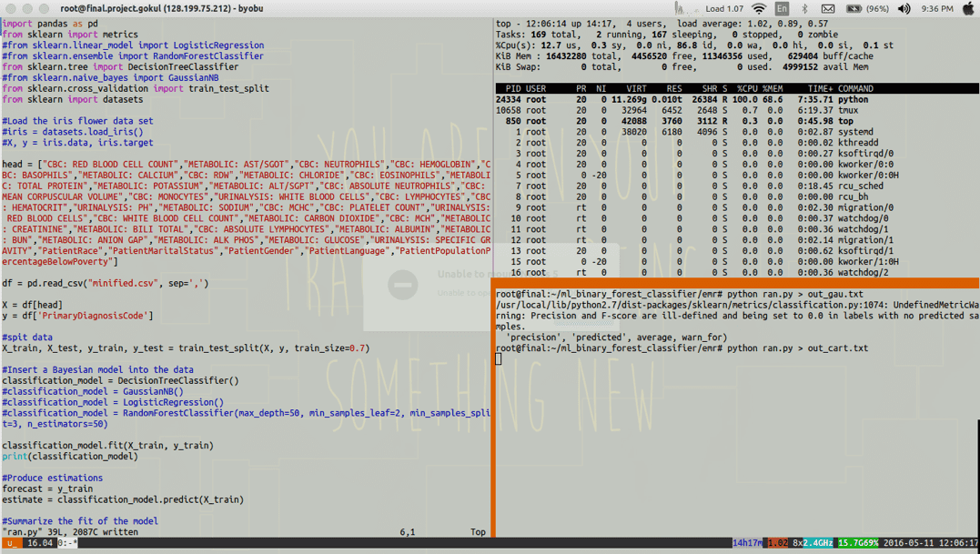
Task: Open the Bluetooth indicator menu
Action: (805, 9)
